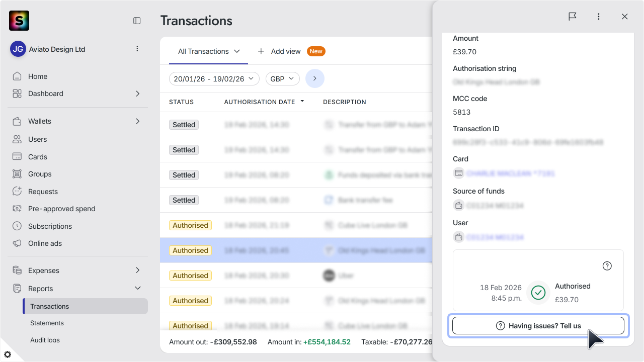Viewport: 644px width, 362px height.
Task: Click the Amount value £39.70 at top
Action: (x=464, y=52)
